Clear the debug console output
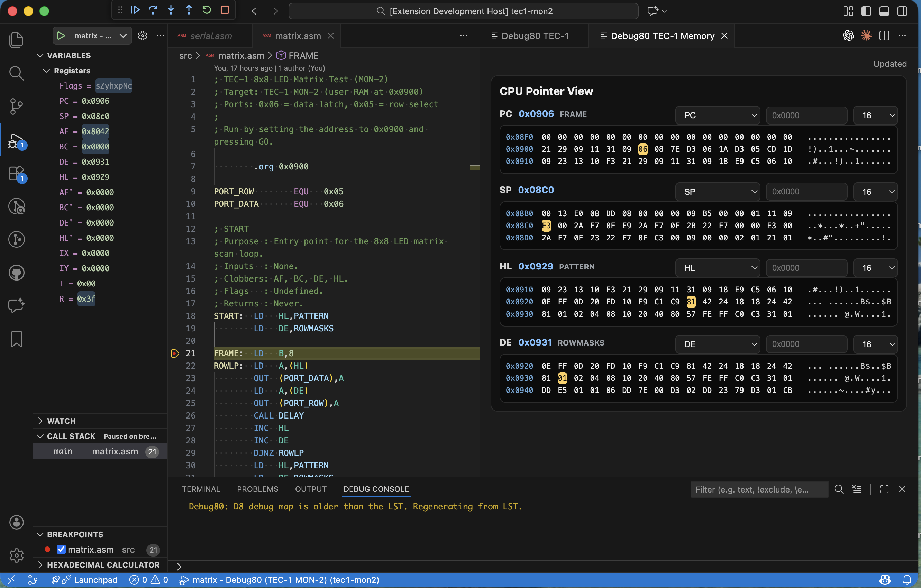 click(857, 489)
